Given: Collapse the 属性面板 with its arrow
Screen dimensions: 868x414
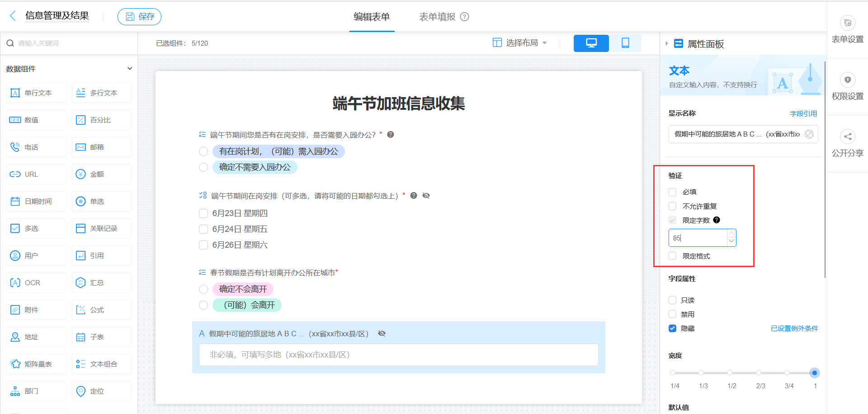Looking at the screenshot, I should [x=666, y=44].
